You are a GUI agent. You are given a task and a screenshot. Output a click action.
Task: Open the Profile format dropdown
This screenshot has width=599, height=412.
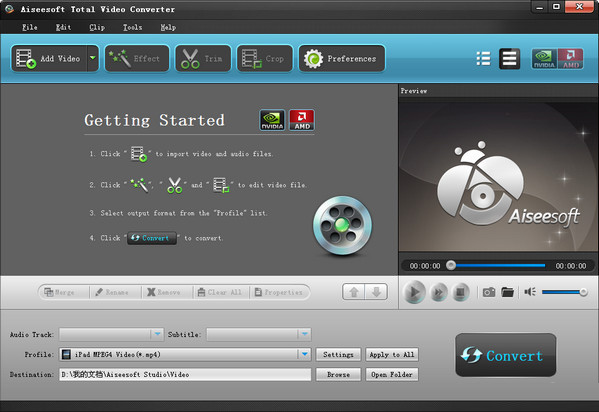click(304, 354)
